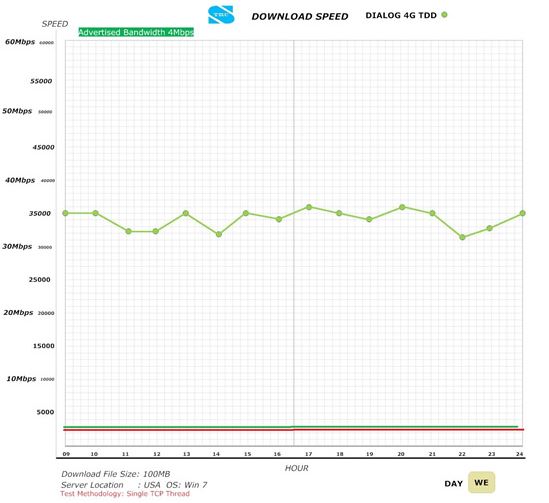
Task: Select the hour 22 data point
Action: [462, 237]
